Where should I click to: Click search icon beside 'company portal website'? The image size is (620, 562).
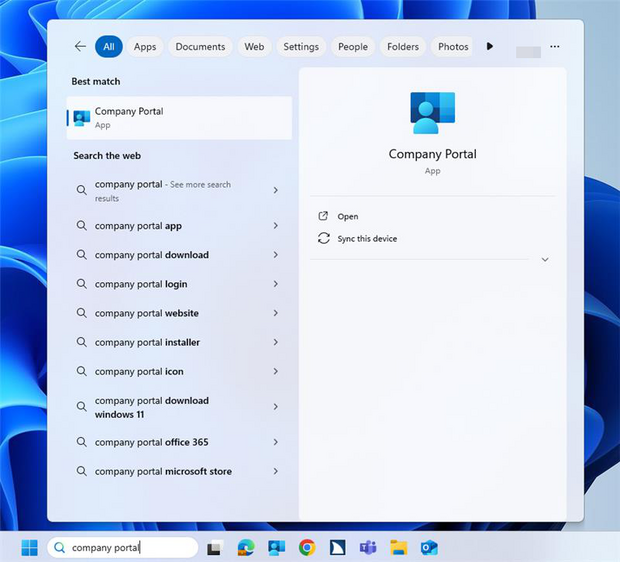pyautogui.click(x=81, y=313)
